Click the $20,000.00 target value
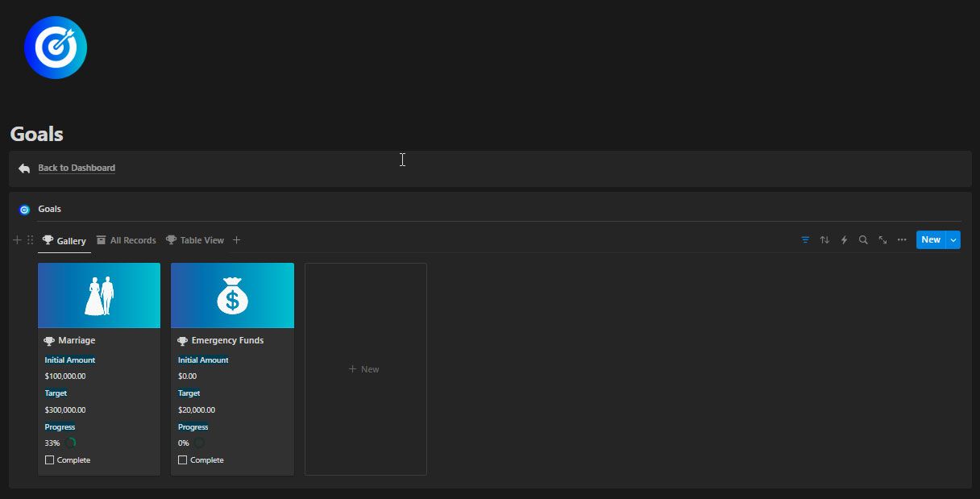Screen dimensions: 980x499 pos(197,410)
